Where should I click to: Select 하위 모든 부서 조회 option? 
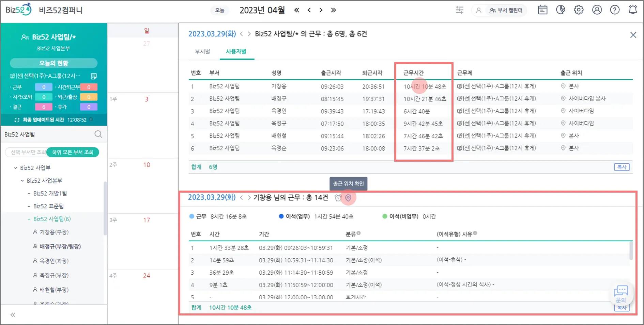pyautogui.click(x=73, y=152)
